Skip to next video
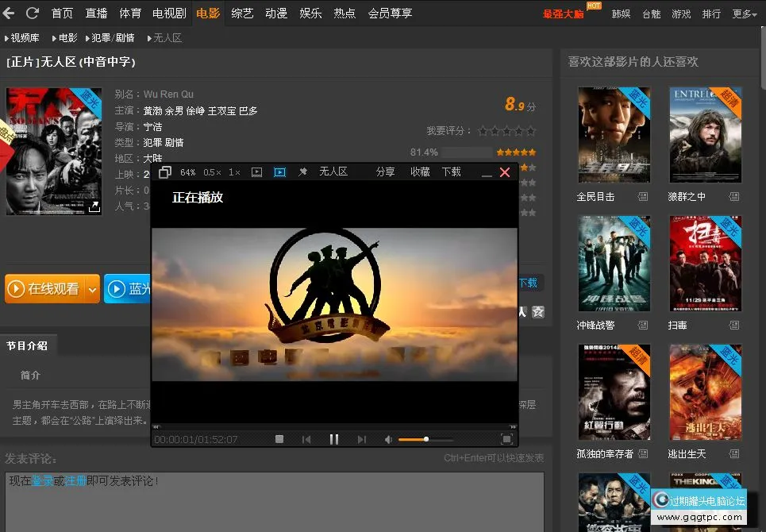Image resolution: width=766 pixels, height=532 pixels. coord(362,439)
